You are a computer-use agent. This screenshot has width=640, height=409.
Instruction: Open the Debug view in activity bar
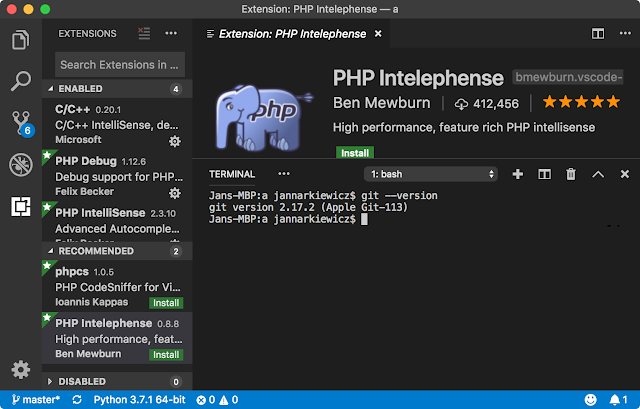(21, 165)
